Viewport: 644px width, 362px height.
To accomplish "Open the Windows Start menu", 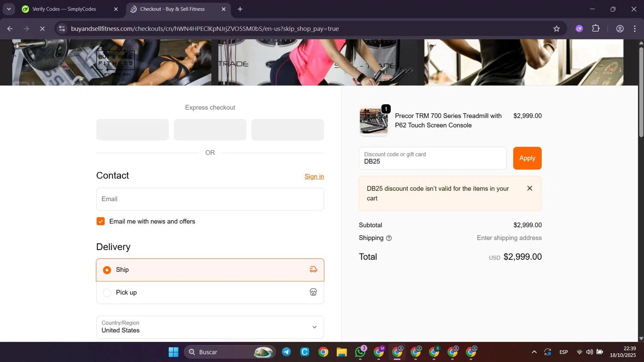I will pos(173,352).
